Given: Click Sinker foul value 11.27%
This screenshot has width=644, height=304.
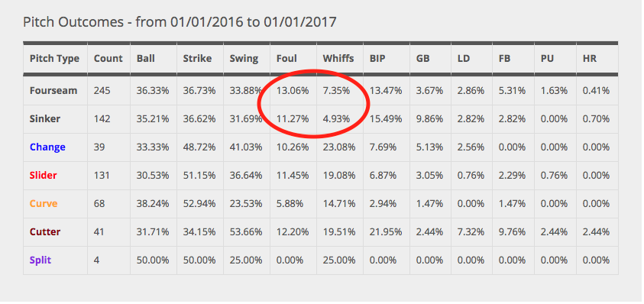Looking at the screenshot, I should [x=293, y=118].
